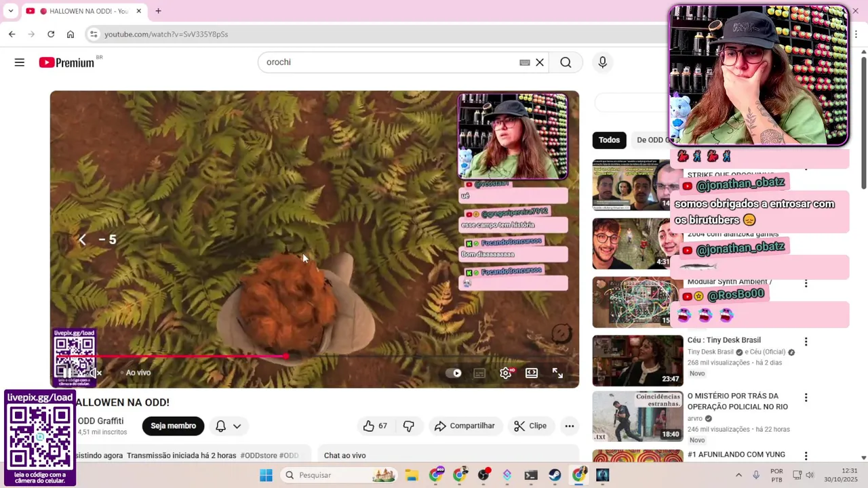Open Céu Tiny Desk Brasil video thumbnail

tap(637, 360)
